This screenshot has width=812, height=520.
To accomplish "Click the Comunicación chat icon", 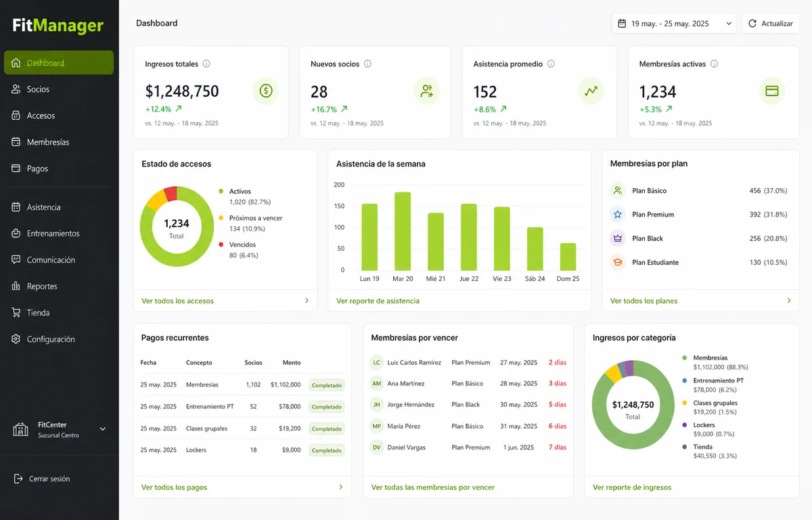I will pyautogui.click(x=16, y=260).
